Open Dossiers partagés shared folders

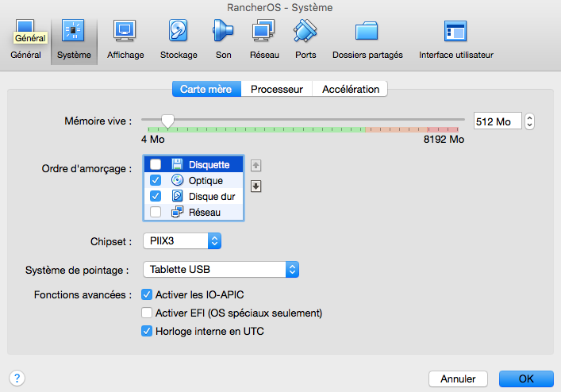[x=367, y=40]
